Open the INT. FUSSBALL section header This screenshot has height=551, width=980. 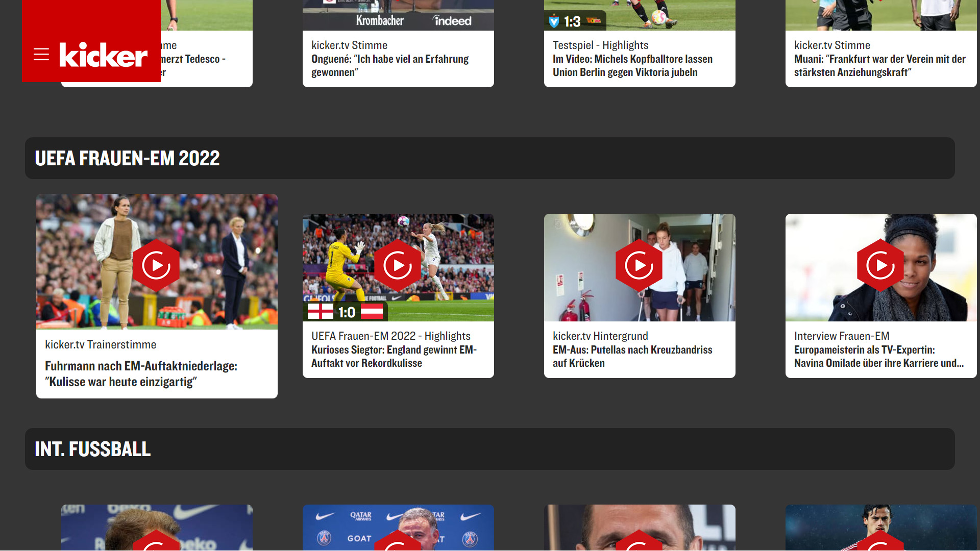(x=490, y=449)
